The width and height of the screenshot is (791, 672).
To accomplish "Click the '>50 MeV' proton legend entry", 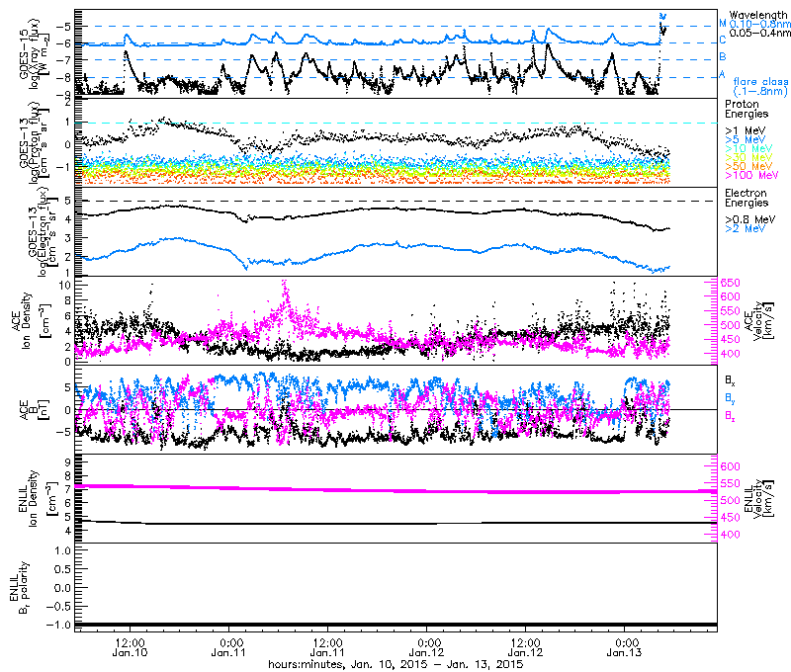I will [x=748, y=166].
